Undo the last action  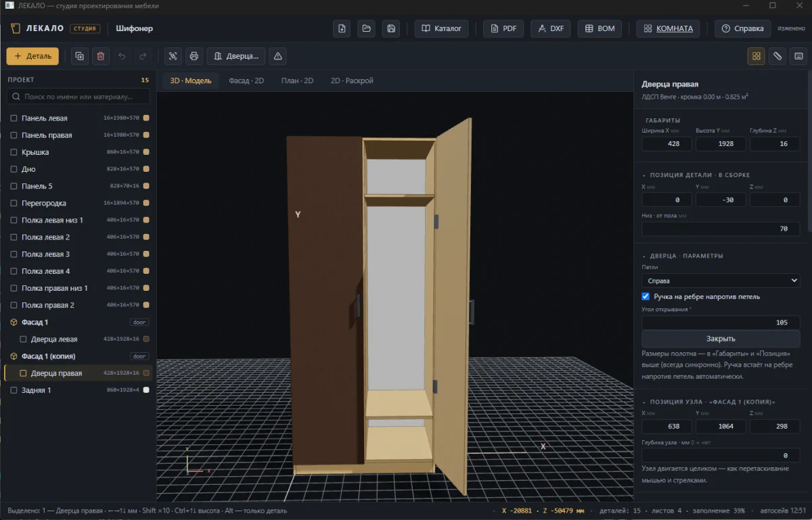pos(122,56)
